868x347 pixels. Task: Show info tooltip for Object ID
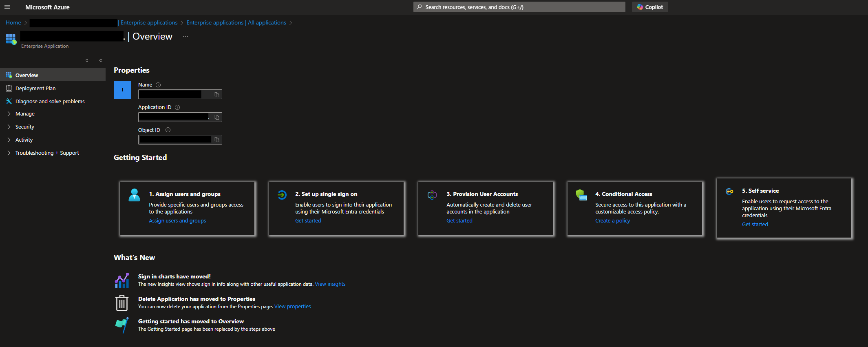168,130
